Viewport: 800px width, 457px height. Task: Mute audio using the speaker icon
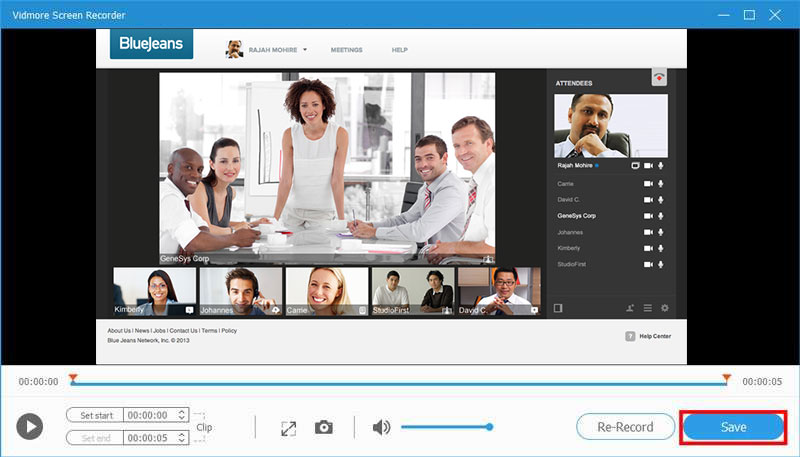[381, 427]
